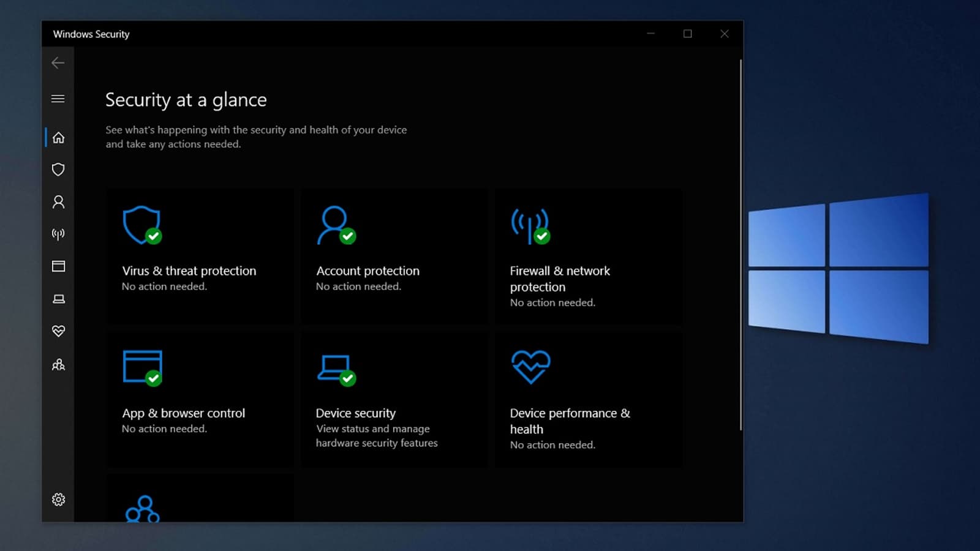980x551 pixels.
Task: Click the Windows Security title bar text
Action: (91, 34)
